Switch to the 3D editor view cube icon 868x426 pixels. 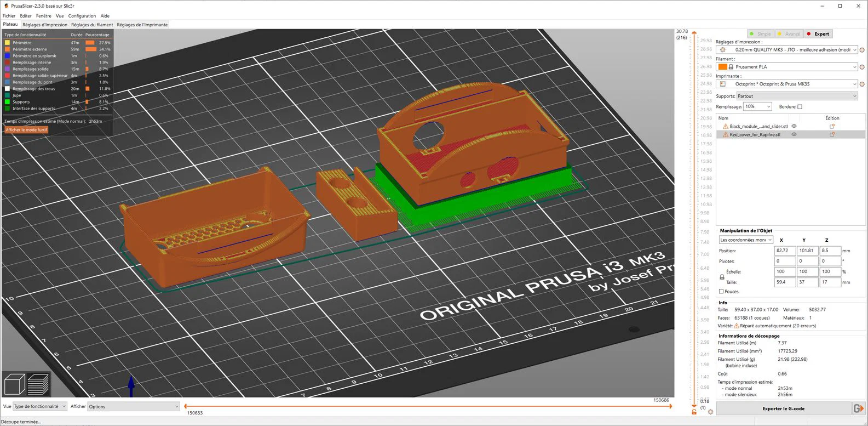point(15,383)
